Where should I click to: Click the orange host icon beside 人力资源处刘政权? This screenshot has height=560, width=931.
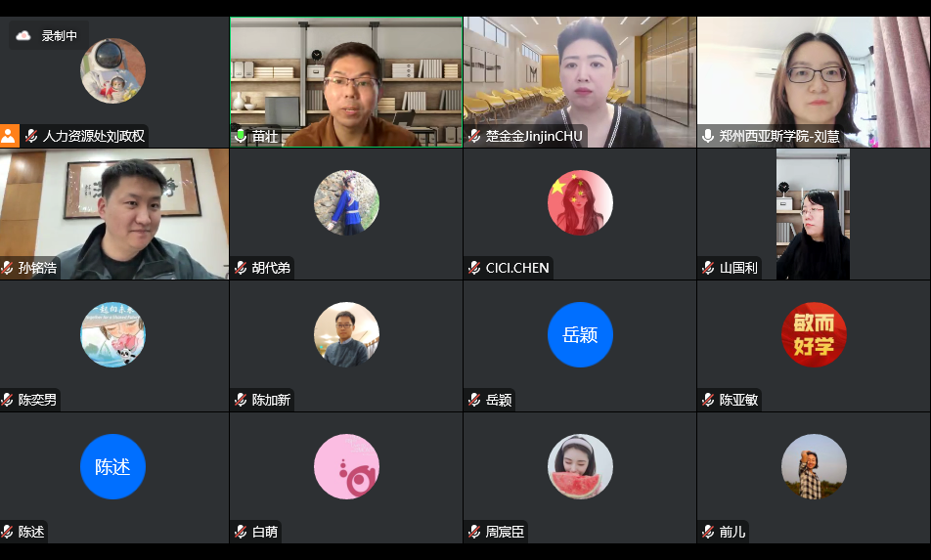(9, 136)
